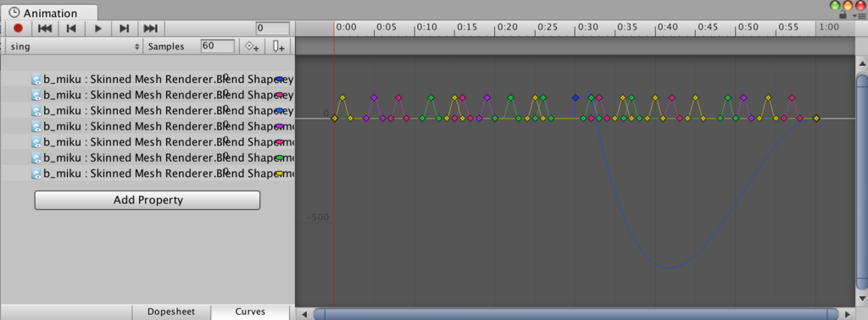Screen dimensions: 868x320
Task: Select the Animation window tab
Action: (x=50, y=13)
